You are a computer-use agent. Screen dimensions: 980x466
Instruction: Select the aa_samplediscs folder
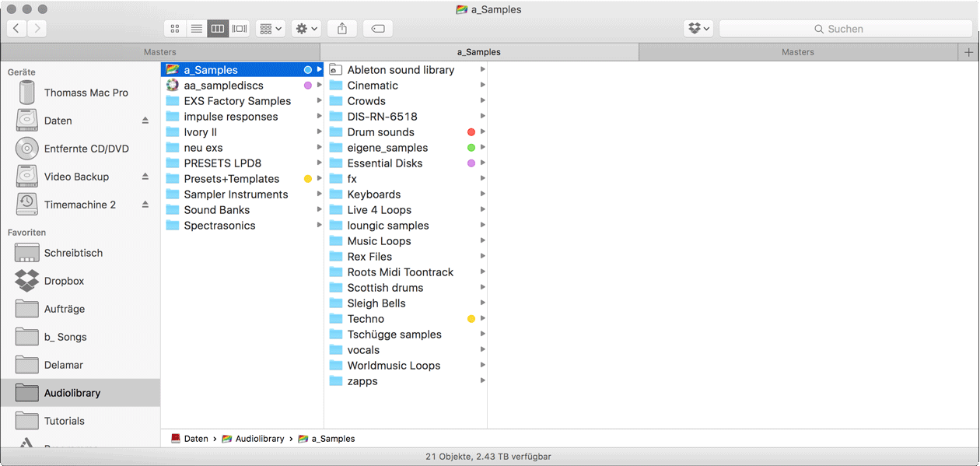point(242,86)
